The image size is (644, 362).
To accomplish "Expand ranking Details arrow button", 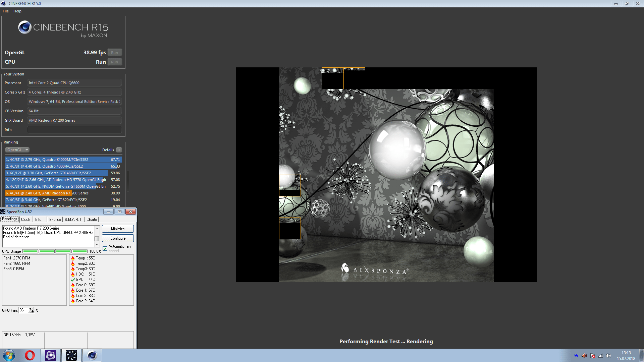I will click(119, 150).
